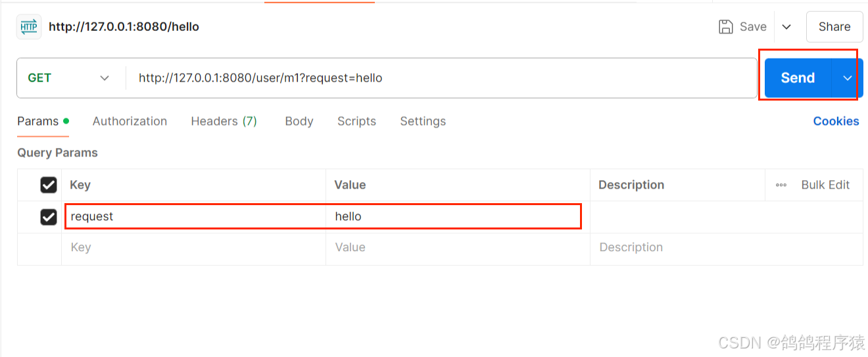Viewport: 868px width, 357px height.
Task: Click the blue Send button
Action: (798, 78)
